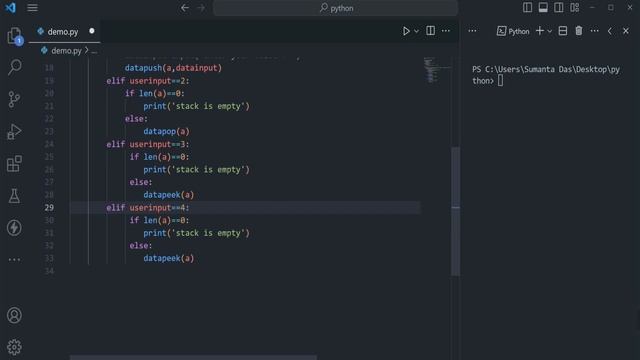Click the breadcrumb ellipsis after demo.py
This screenshot has width=640, height=360.
pos(94,51)
